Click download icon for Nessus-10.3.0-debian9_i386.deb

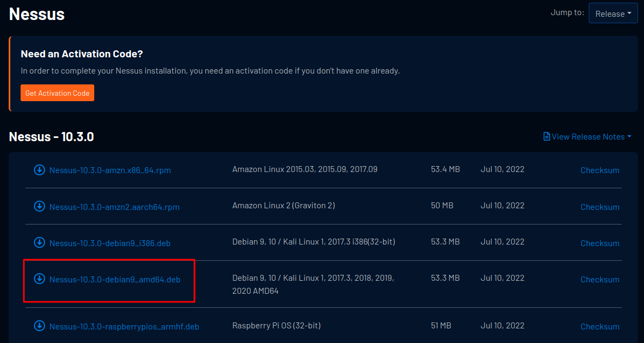pyautogui.click(x=40, y=242)
